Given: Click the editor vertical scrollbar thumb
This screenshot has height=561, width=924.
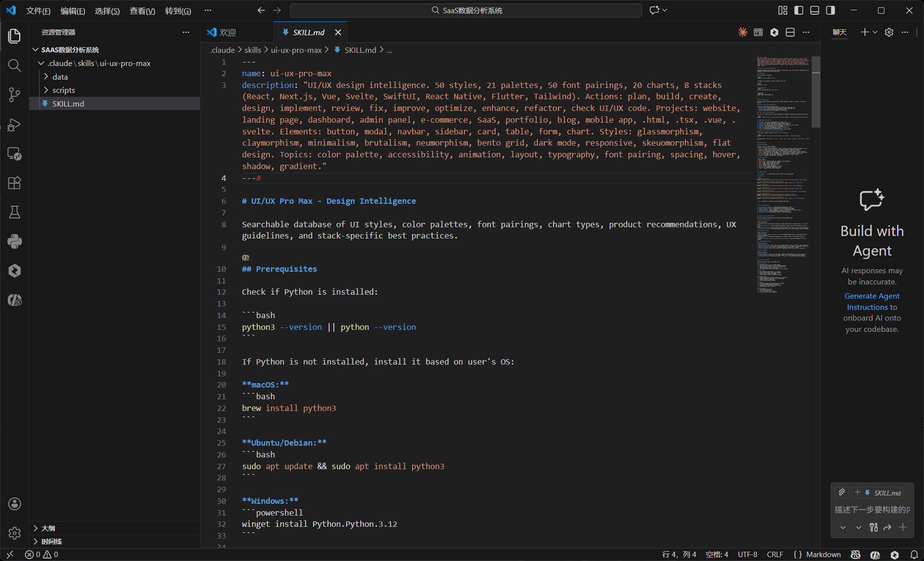Looking at the screenshot, I should (816, 92).
